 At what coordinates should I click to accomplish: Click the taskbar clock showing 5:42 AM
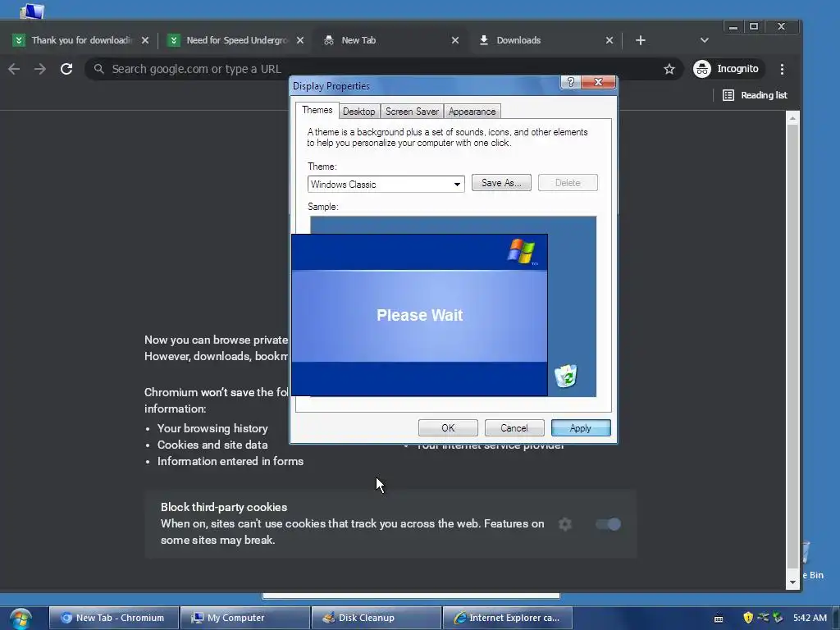click(x=810, y=618)
